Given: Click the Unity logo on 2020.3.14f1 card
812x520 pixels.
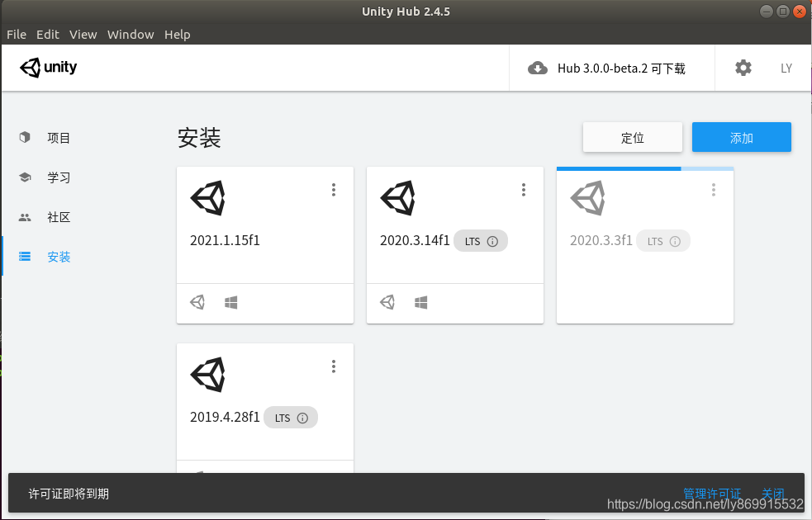Looking at the screenshot, I should pos(397,197).
